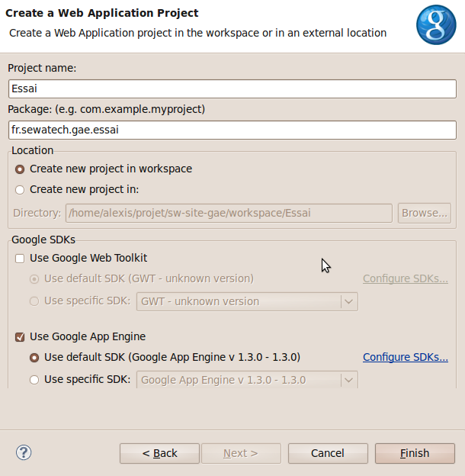465x476 pixels.
Task: Open Configure SDKs link for App Engine
Action: [x=406, y=357]
